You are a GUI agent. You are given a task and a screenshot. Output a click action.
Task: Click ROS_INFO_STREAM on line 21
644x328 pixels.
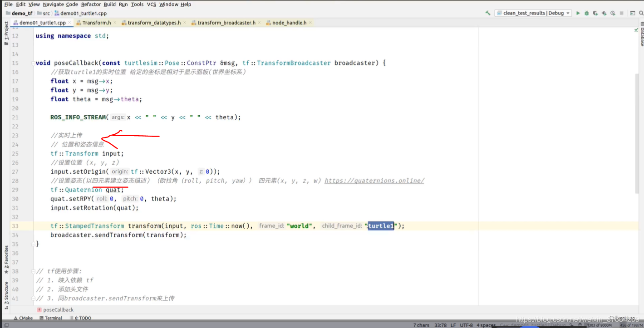point(78,117)
